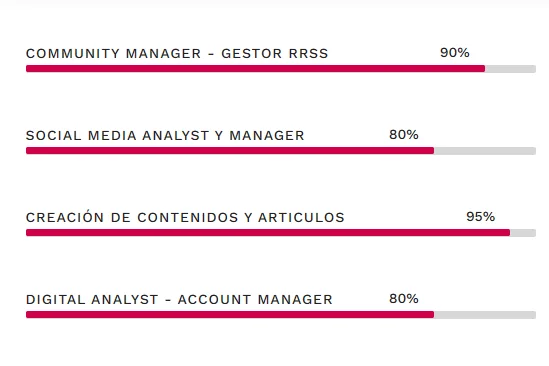Click the gray unfilled part of Digital Analyst bar

tap(485, 315)
